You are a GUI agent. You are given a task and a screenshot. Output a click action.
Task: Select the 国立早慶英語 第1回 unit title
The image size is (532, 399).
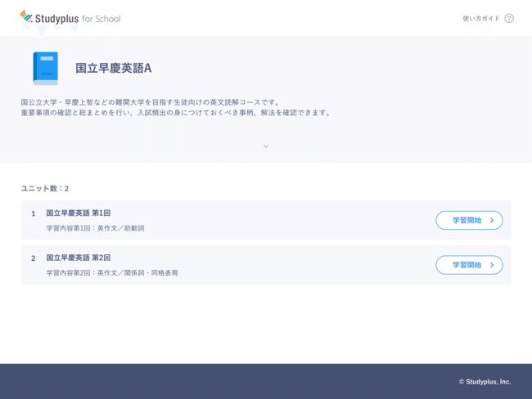click(79, 213)
